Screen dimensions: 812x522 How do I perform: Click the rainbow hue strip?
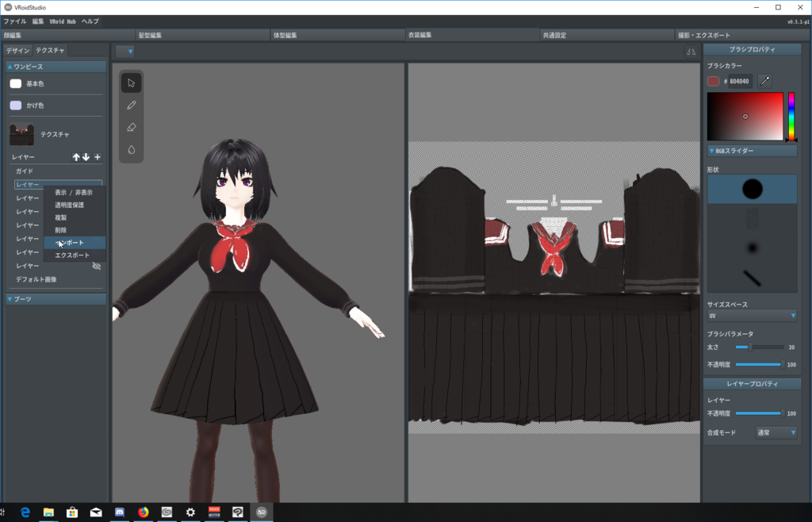click(x=791, y=117)
